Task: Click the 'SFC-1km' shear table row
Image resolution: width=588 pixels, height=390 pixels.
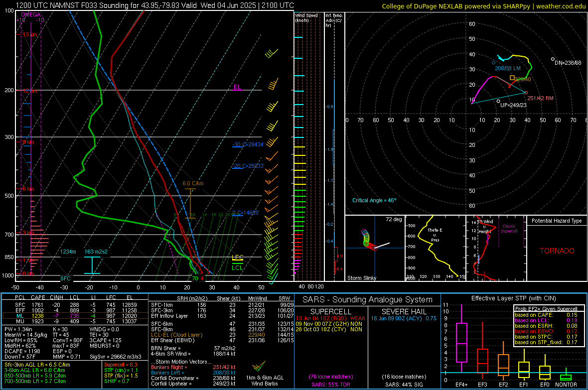Action: [x=222, y=305]
